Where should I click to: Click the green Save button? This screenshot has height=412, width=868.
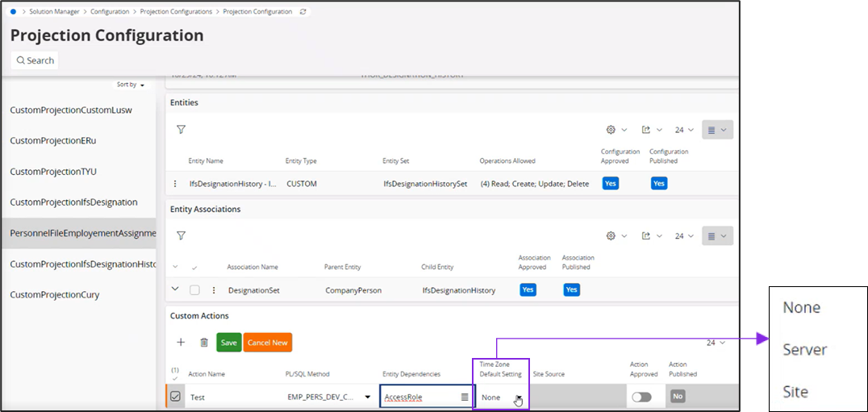point(228,343)
